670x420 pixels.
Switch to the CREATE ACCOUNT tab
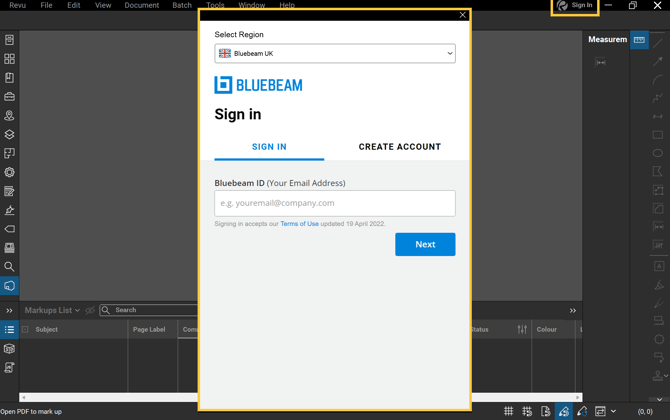tap(400, 147)
